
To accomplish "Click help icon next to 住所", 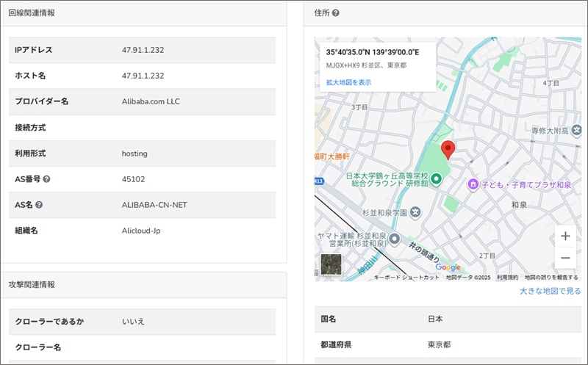I will tap(336, 12).
